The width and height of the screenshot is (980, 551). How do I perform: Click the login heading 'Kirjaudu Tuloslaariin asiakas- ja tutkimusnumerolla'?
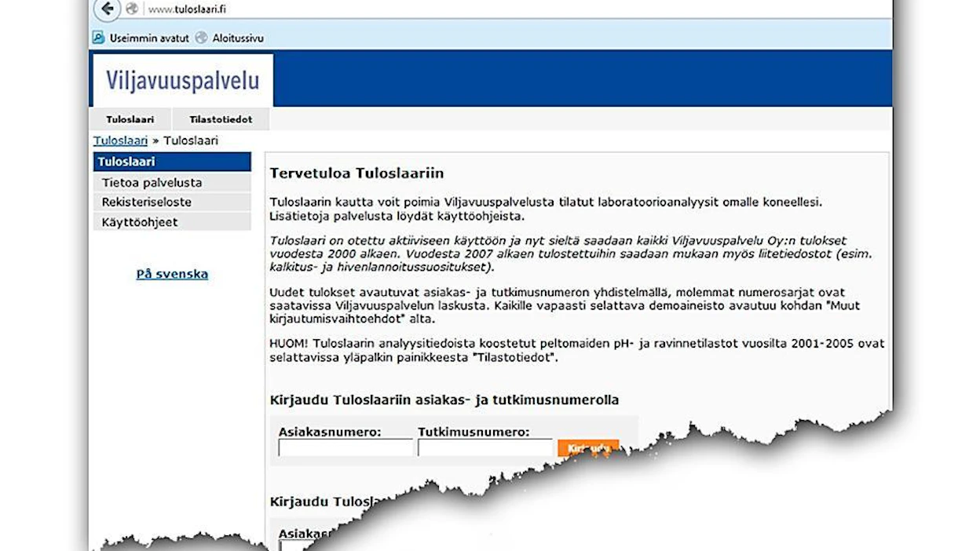[444, 400]
